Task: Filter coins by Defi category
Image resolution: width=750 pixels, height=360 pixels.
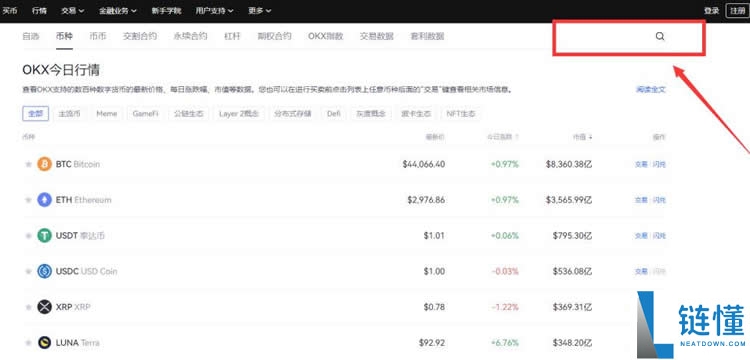Action: (x=334, y=114)
